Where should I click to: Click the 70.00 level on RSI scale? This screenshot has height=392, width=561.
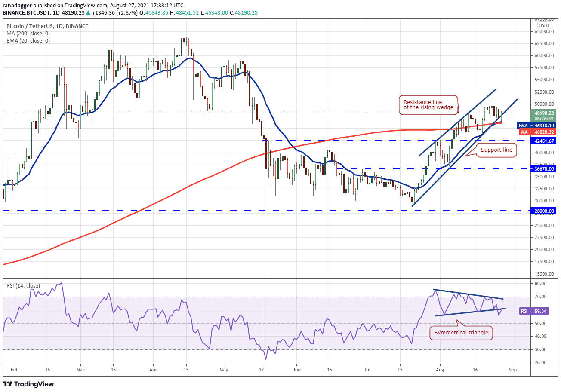pos(541,297)
